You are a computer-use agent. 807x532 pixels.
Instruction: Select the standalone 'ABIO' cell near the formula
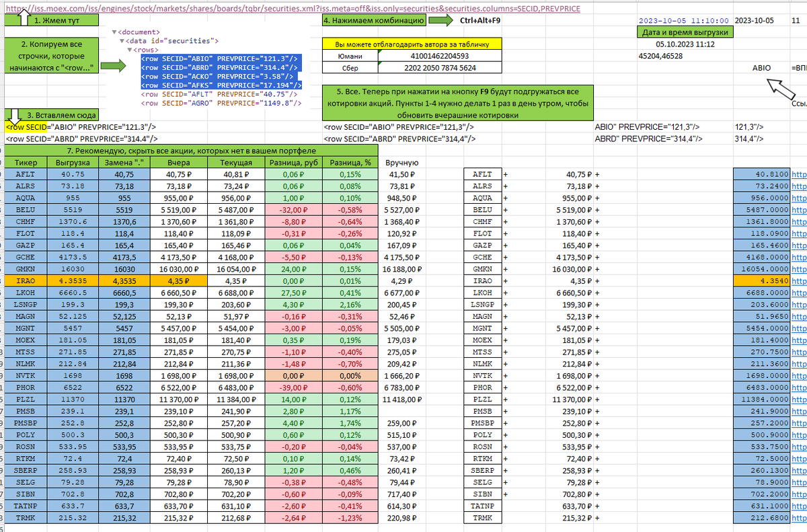tap(761, 68)
